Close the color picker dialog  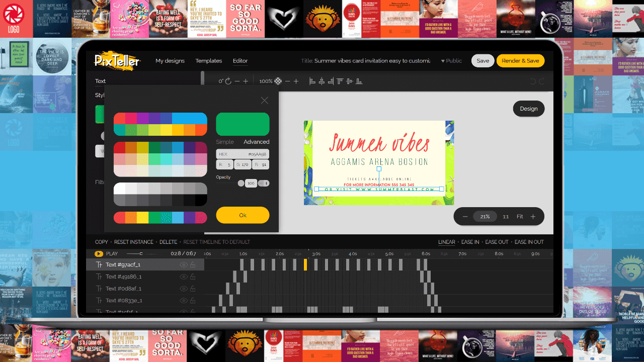(265, 101)
